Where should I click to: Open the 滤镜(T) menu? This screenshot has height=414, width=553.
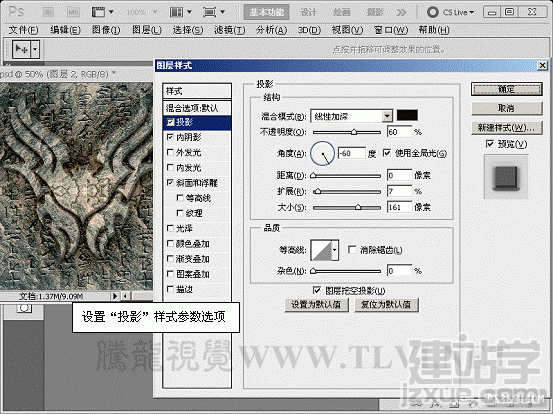pos(229,30)
